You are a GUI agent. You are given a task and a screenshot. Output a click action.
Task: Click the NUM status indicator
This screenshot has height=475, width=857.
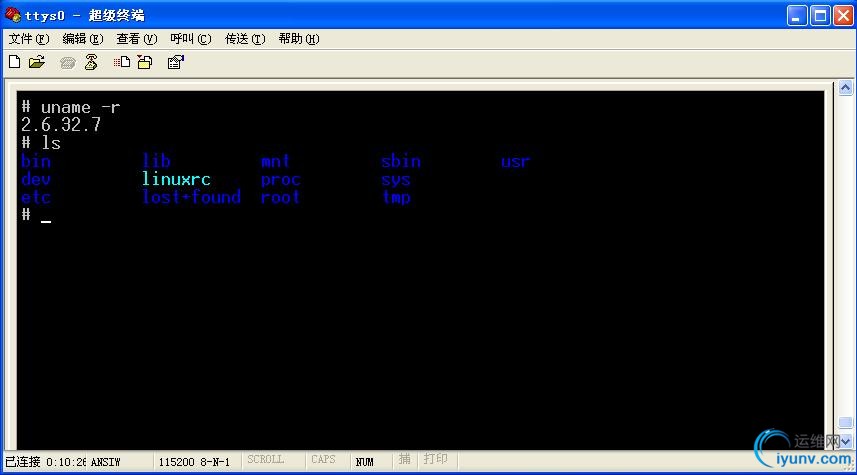tap(365, 462)
